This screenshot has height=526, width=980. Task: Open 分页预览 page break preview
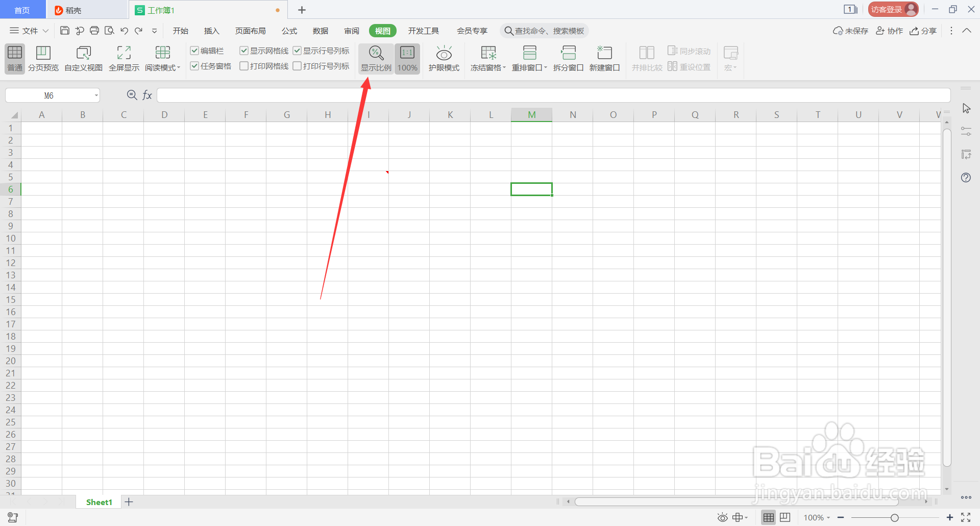coord(43,59)
